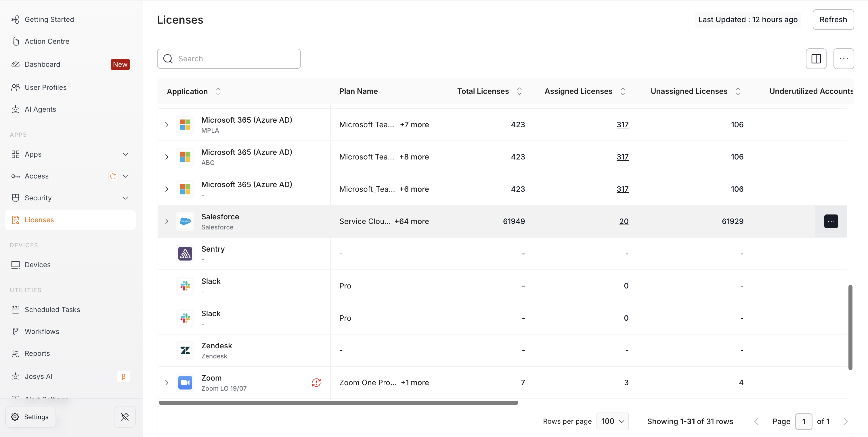The image size is (868, 437).
Task: Open Settings button
Action: 30,417
